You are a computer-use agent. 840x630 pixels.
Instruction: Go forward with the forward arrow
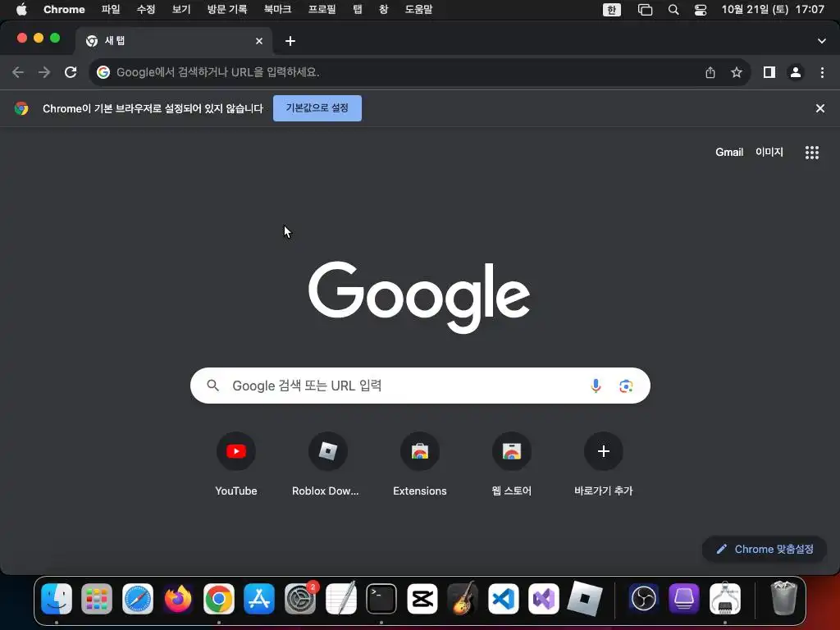pos(44,72)
